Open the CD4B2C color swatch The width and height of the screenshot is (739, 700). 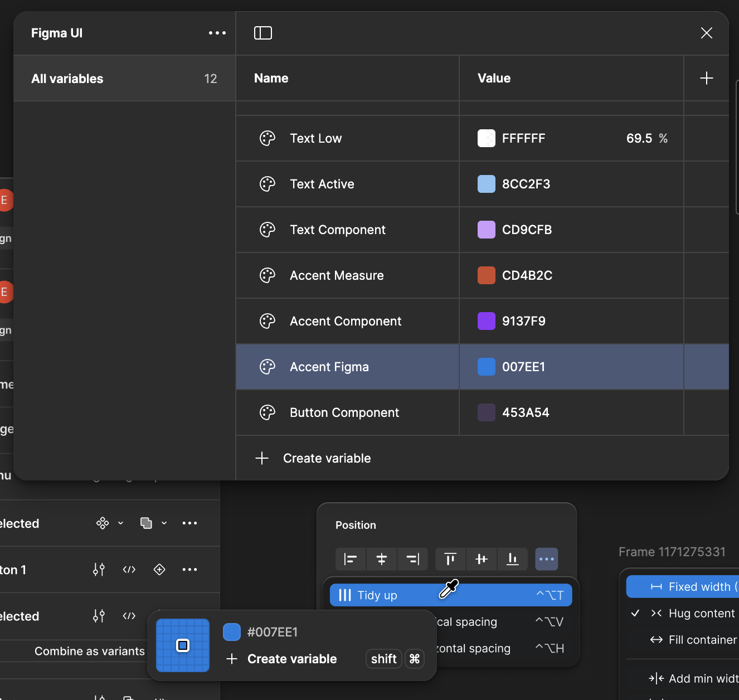[487, 275]
